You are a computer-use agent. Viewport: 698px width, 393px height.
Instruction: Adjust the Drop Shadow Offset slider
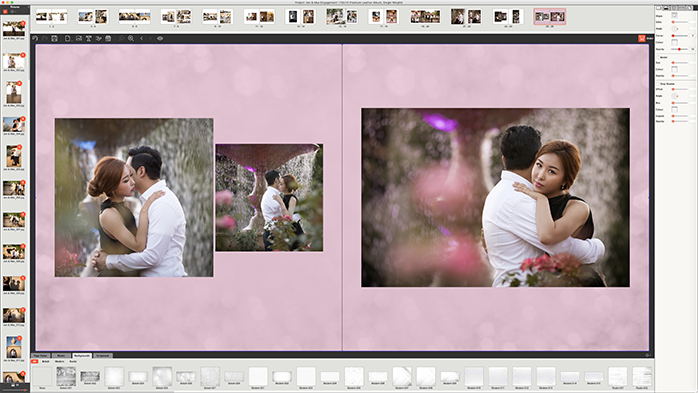(679, 89)
